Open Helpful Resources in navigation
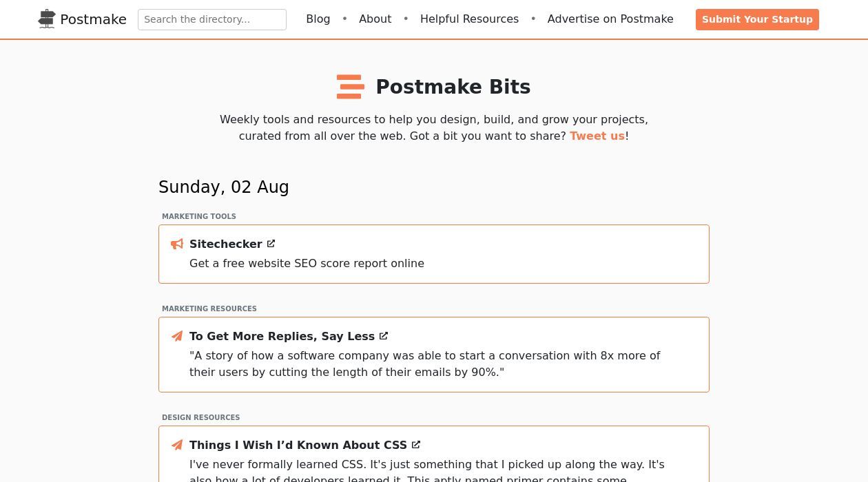Screen dimensions: 868x482 (469, 19)
